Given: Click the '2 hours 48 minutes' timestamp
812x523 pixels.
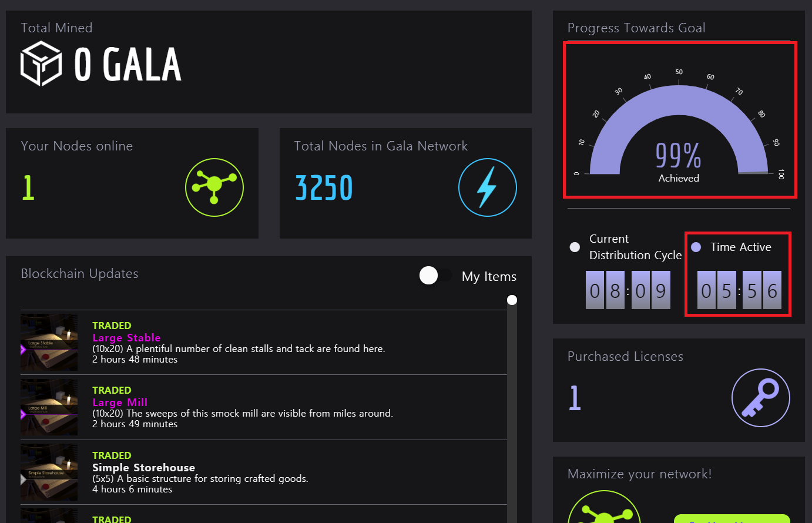Looking at the screenshot, I should [135, 360].
